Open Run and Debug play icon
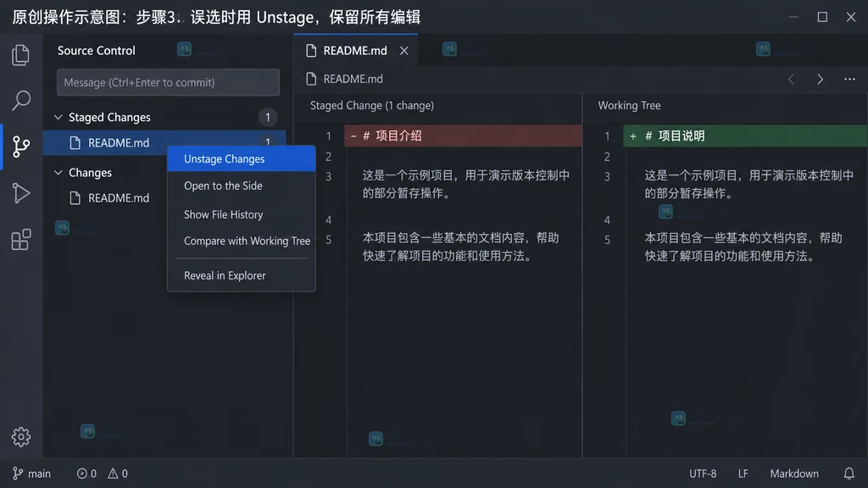 pyautogui.click(x=21, y=193)
